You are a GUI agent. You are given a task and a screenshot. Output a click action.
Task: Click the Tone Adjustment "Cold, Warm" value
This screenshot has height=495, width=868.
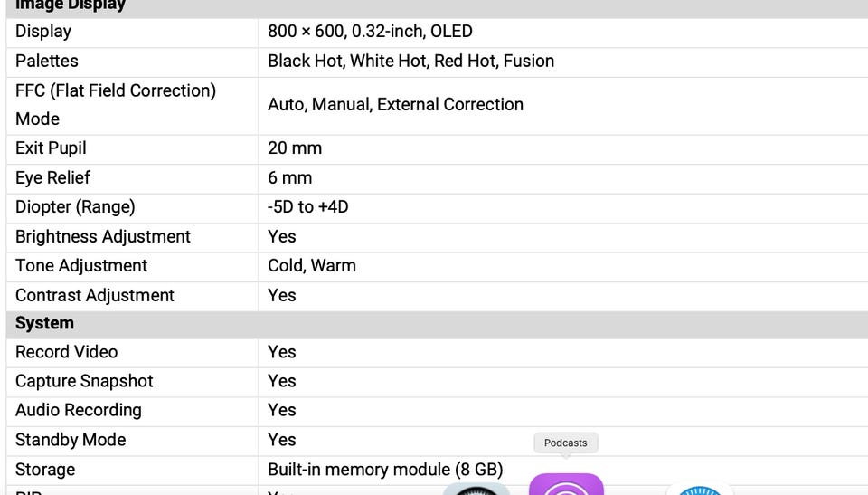point(312,266)
